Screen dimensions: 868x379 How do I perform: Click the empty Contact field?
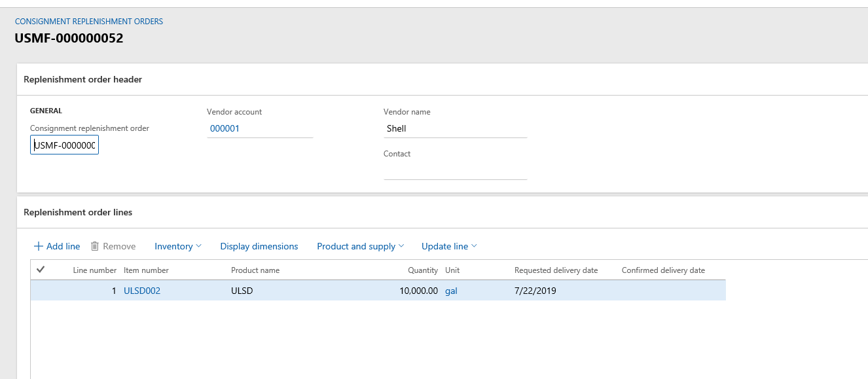(454, 170)
